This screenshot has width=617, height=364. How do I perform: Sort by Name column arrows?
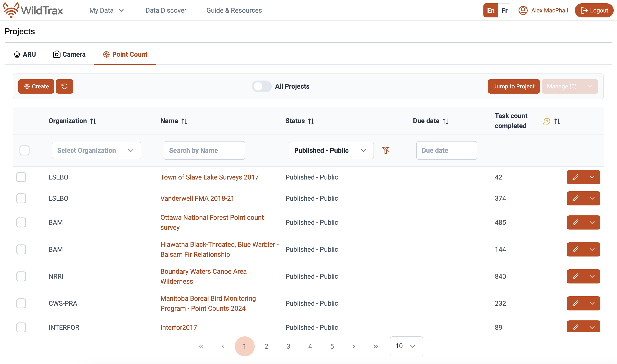click(x=184, y=121)
